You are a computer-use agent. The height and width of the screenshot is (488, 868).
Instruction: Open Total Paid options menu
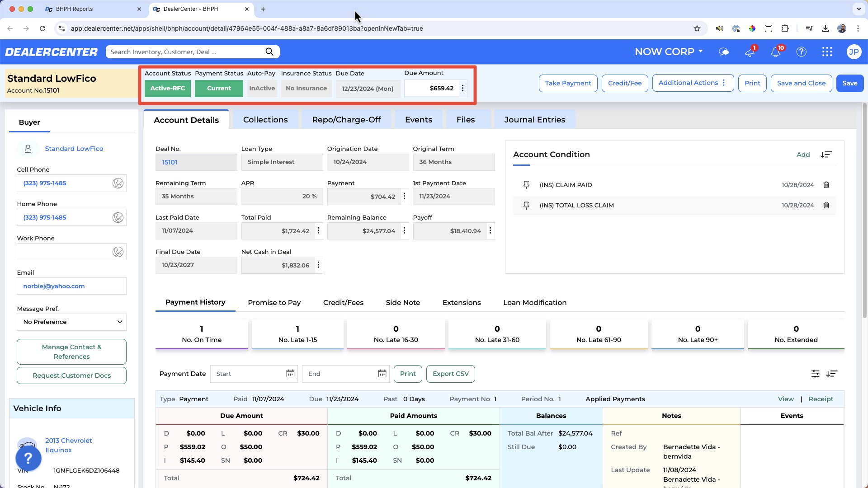pyautogui.click(x=318, y=231)
